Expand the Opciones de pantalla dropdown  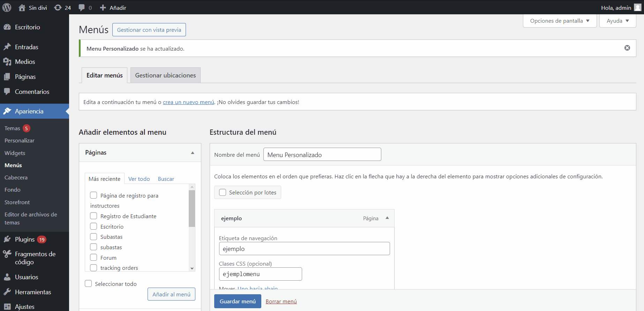tap(560, 21)
